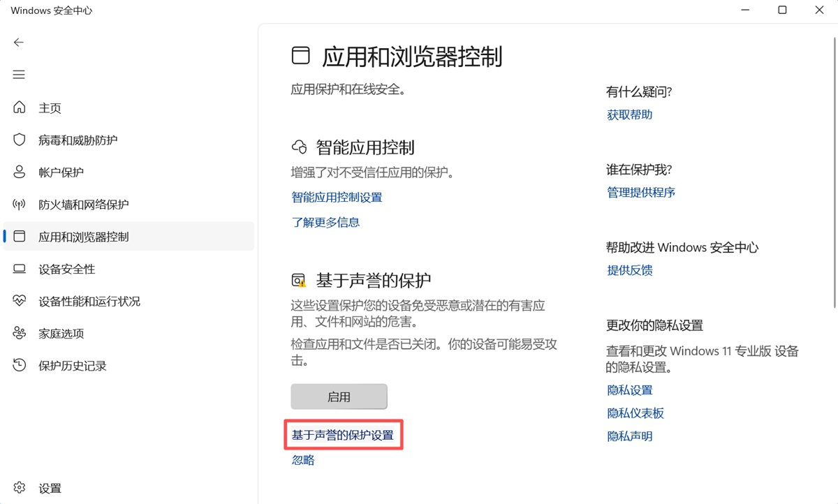
Task: Click 了解更多信息 link
Action: coord(325,222)
